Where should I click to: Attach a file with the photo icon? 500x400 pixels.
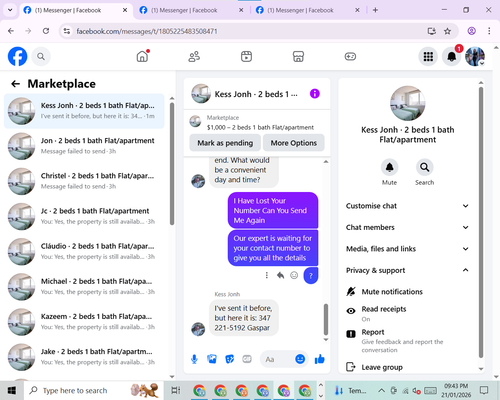coord(212,359)
